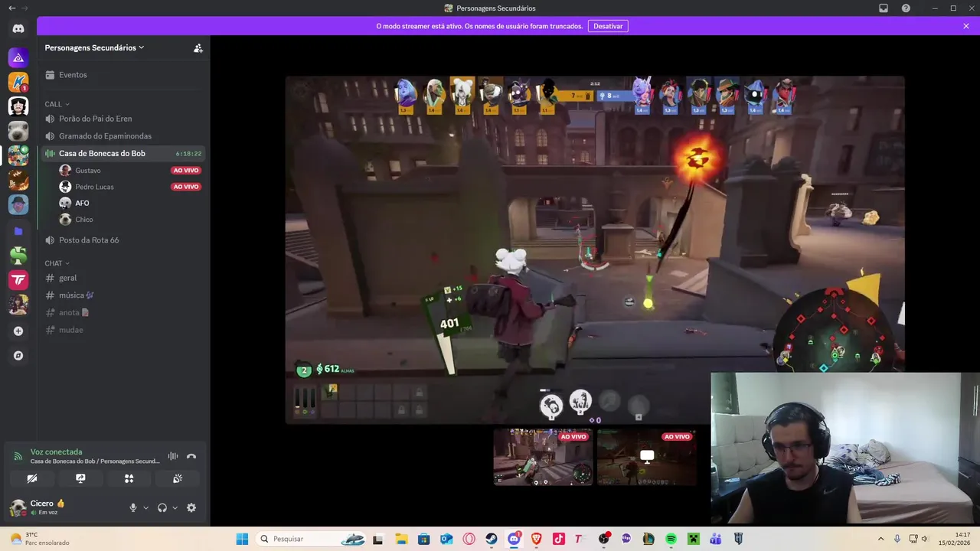Open the Eventos calendar item
980x551 pixels.
coord(122,75)
